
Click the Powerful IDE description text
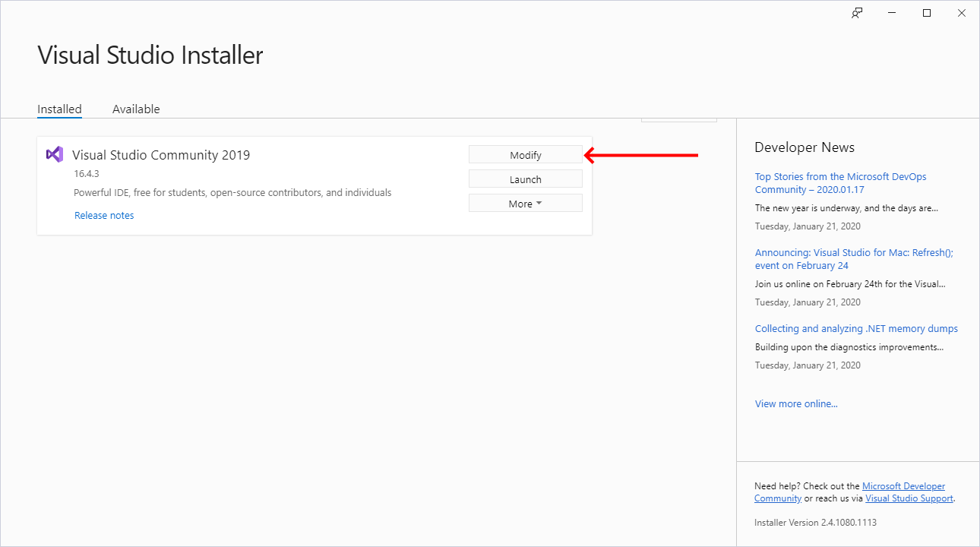pyautogui.click(x=232, y=193)
